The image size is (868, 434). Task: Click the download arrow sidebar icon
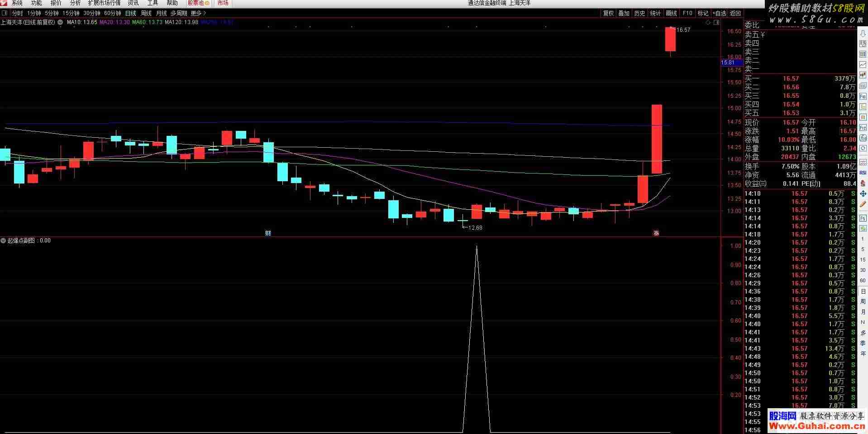pos(863,33)
